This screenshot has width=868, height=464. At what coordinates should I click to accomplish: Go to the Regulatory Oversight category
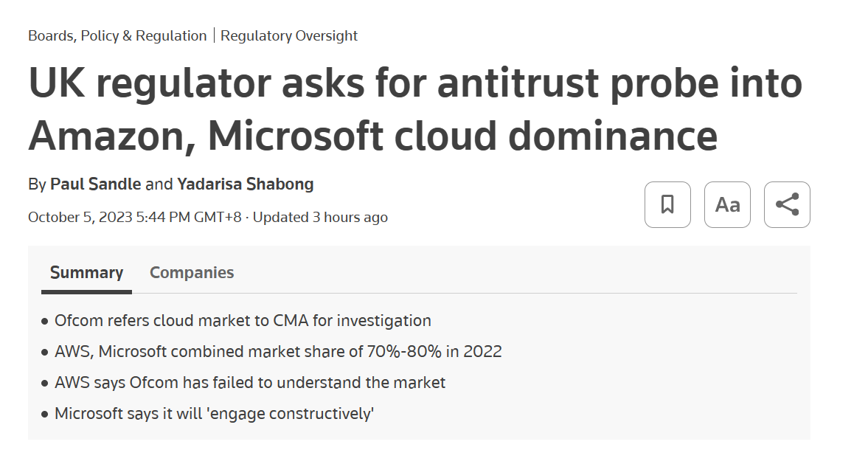click(289, 36)
